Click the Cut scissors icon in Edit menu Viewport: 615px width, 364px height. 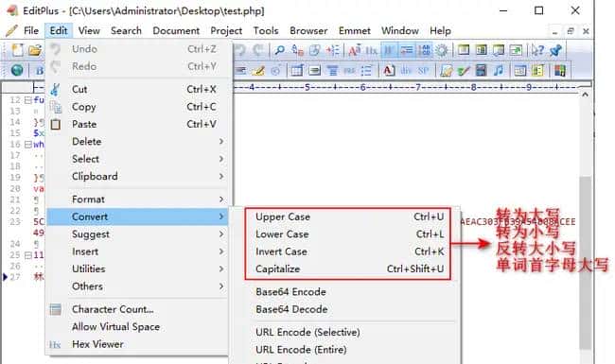[55, 89]
